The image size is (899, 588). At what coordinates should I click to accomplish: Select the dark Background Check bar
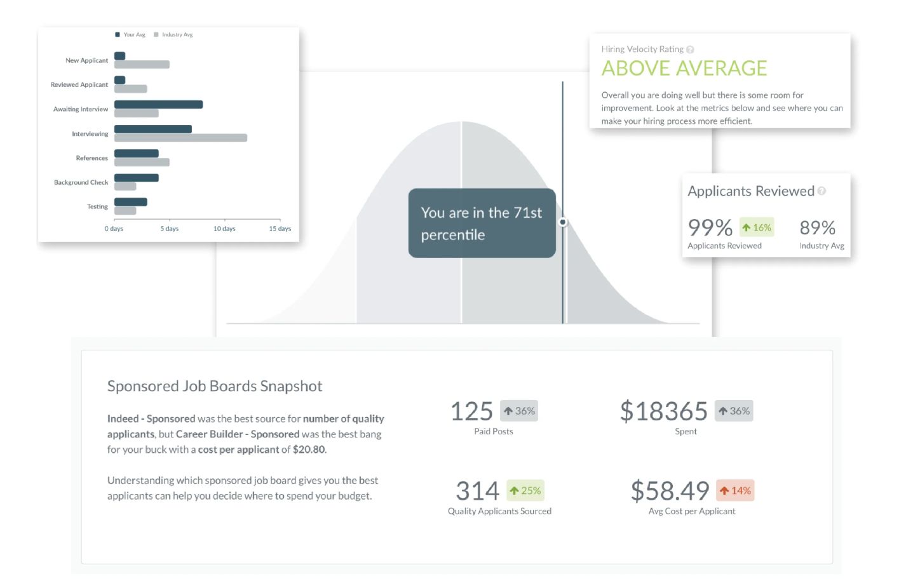click(136, 178)
